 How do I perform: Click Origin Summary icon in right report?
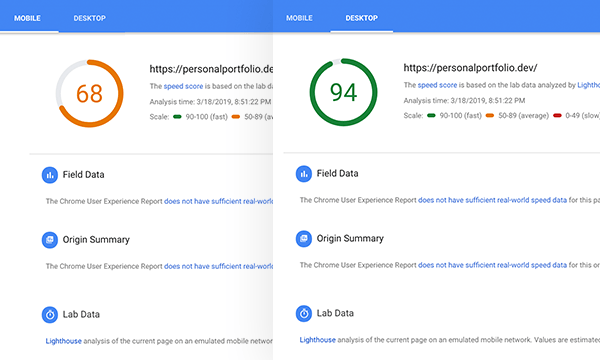coord(304,239)
